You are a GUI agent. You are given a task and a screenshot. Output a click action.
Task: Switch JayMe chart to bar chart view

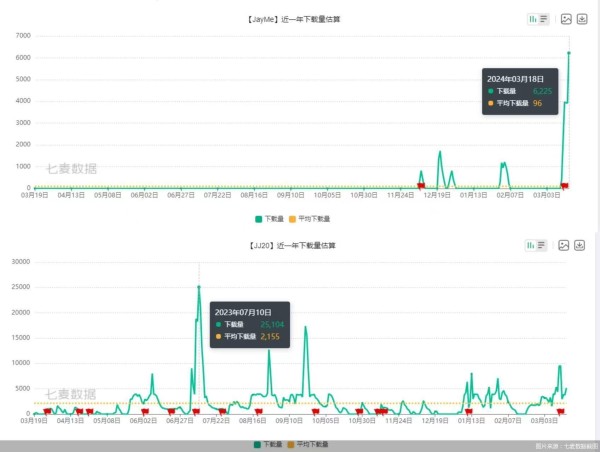(x=533, y=19)
